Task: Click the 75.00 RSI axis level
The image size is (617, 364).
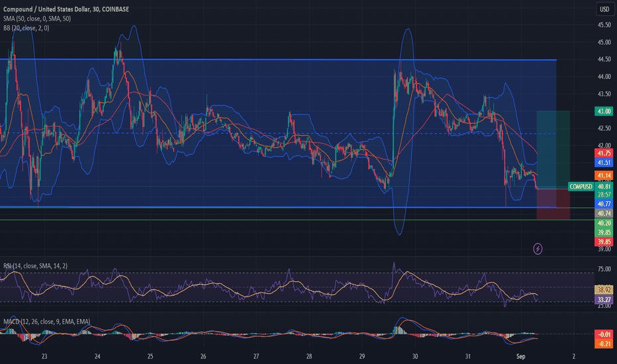Action: (x=604, y=269)
